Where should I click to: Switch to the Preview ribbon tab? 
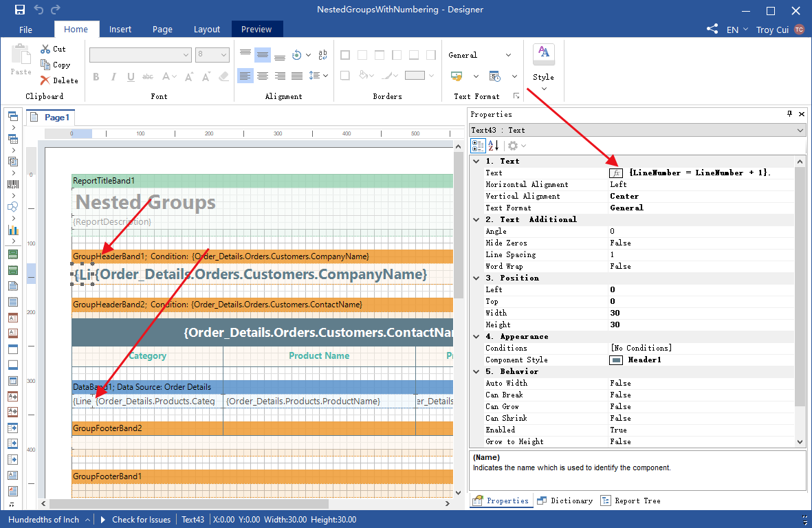click(x=256, y=30)
